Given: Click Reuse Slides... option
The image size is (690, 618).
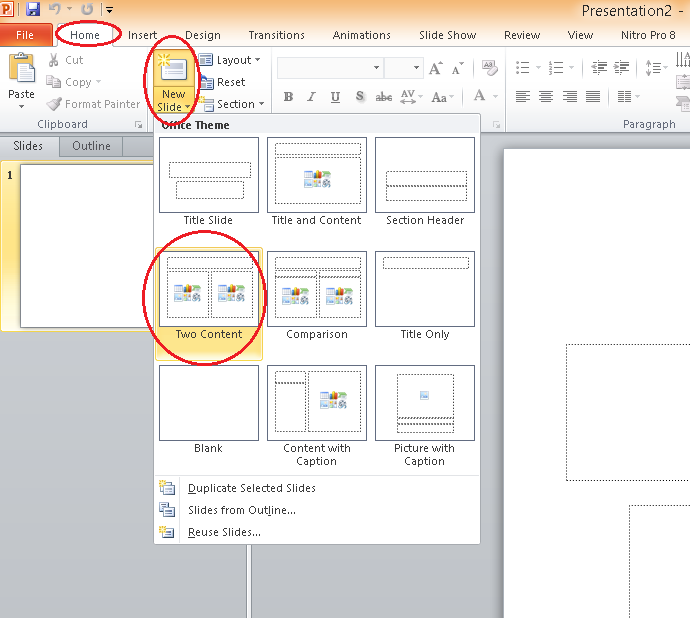Looking at the screenshot, I should tap(224, 532).
